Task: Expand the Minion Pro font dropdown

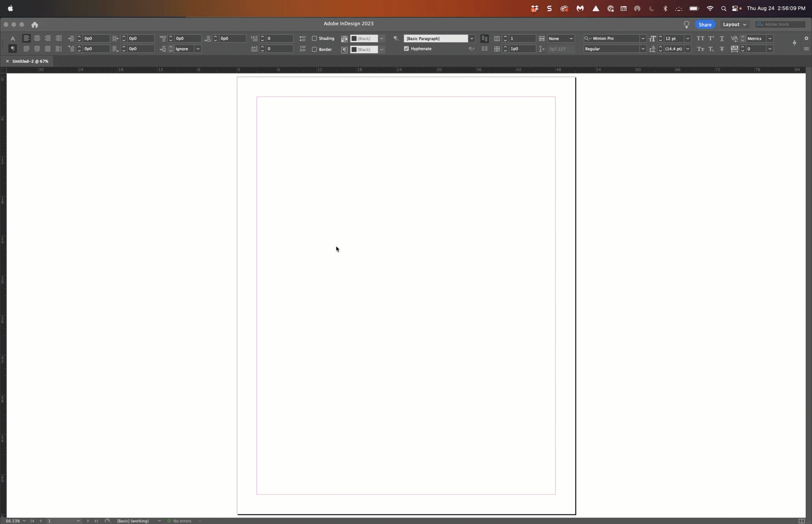Action: pyautogui.click(x=643, y=38)
